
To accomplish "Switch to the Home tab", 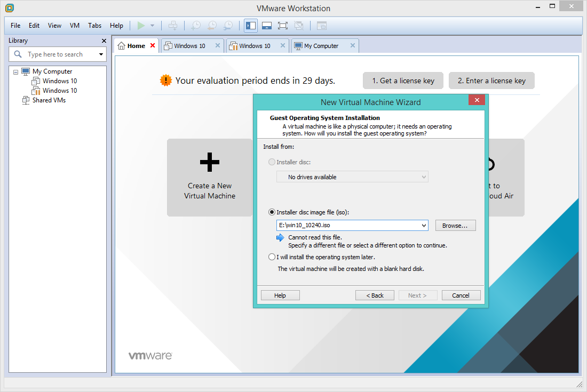I will coord(136,46).
